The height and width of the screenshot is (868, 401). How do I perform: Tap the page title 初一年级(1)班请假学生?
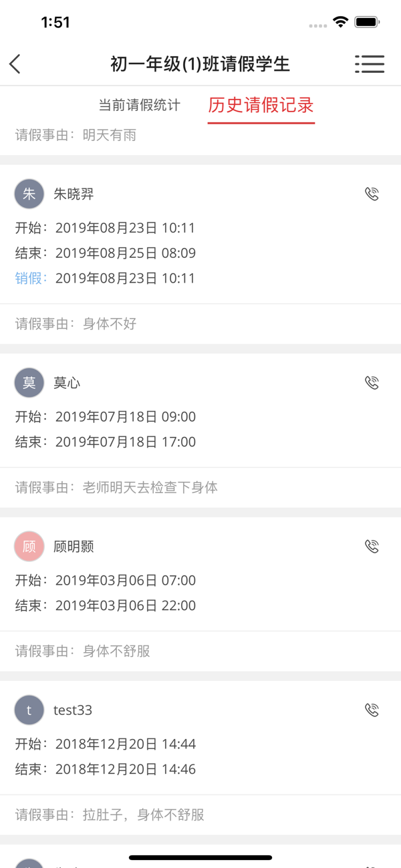[x=200, y=64]
